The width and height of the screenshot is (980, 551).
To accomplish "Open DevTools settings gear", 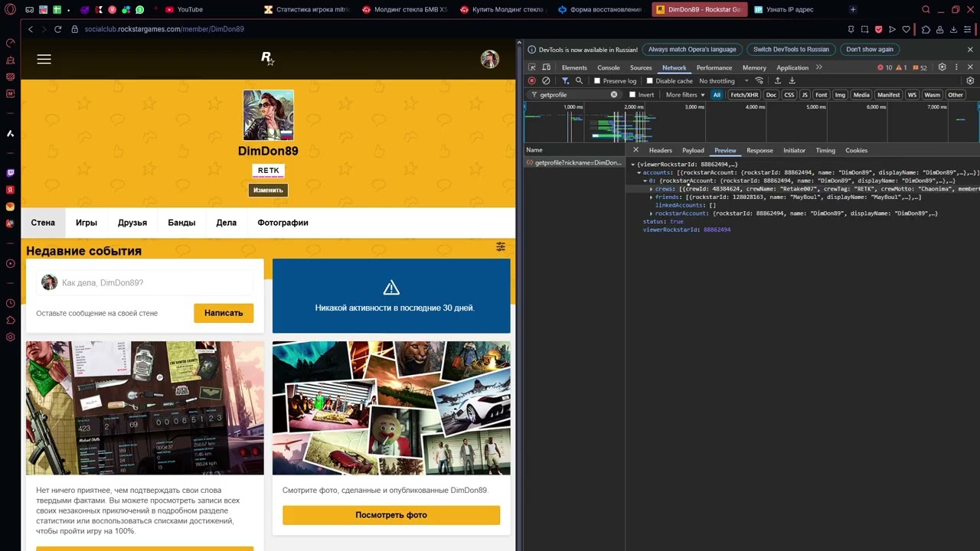I will tap(942, 67).
